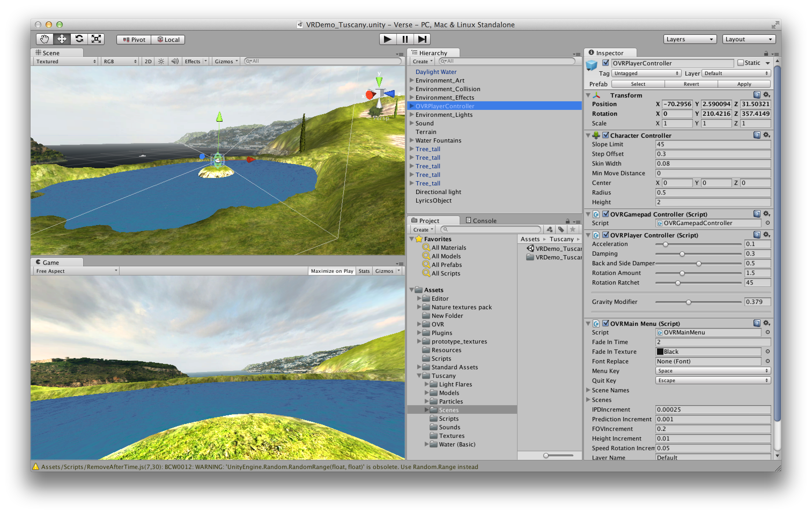812x514 pixels.
Task: Toggle scene audio speaker icon
Action: [175, 61]
